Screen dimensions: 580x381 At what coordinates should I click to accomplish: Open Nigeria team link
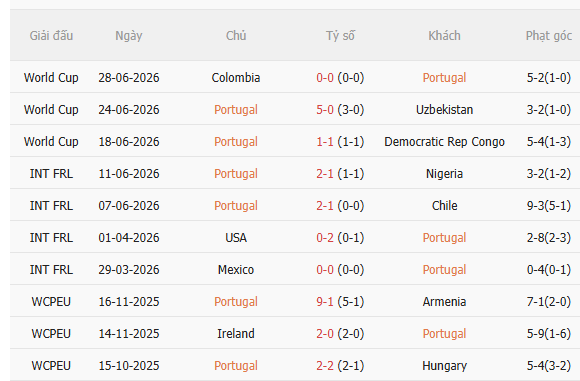pyautogui.click(x=444, y=174)
